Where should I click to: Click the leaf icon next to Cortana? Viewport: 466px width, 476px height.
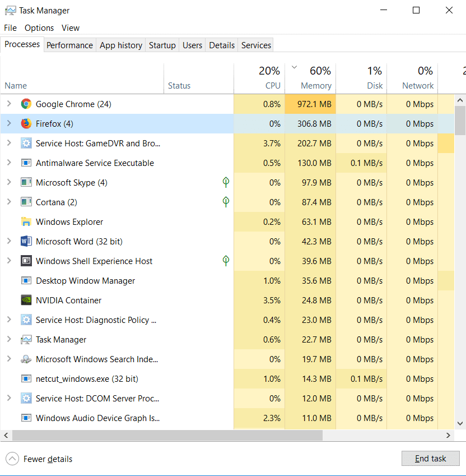coord(226,202)
